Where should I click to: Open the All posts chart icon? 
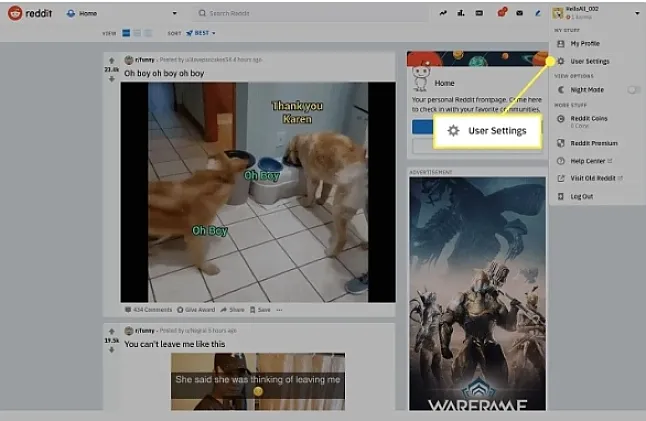[461, 13]
